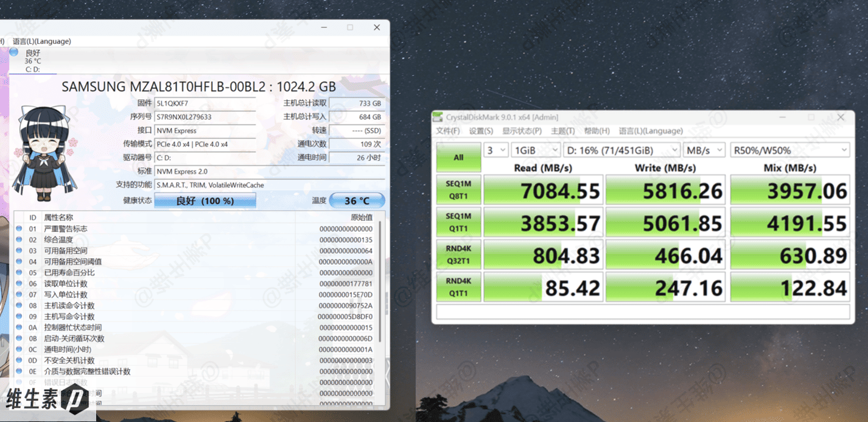Click the blue status dot for attribute 08

[x=19, y=306]
